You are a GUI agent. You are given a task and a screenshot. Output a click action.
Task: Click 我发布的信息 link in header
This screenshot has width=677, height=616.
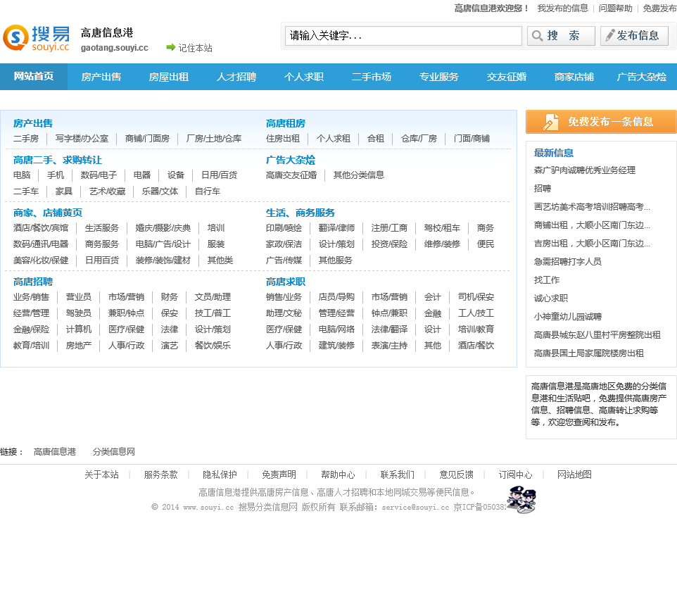563,8
